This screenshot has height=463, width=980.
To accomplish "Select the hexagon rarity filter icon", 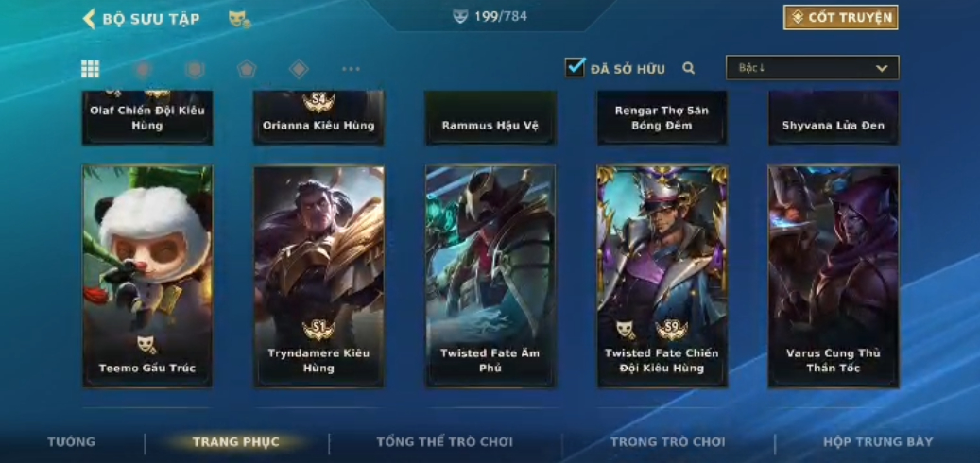I will pyautogui.click(x=195, y=69).
